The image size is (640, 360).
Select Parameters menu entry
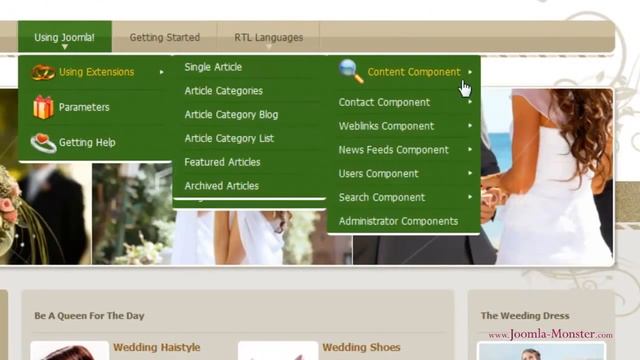(84, 107)
